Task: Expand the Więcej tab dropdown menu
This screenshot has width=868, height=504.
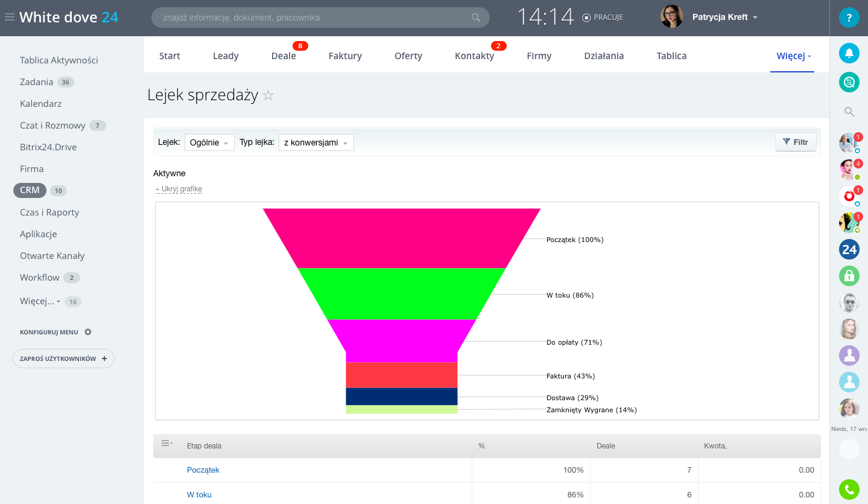Action: coord(793,56)
